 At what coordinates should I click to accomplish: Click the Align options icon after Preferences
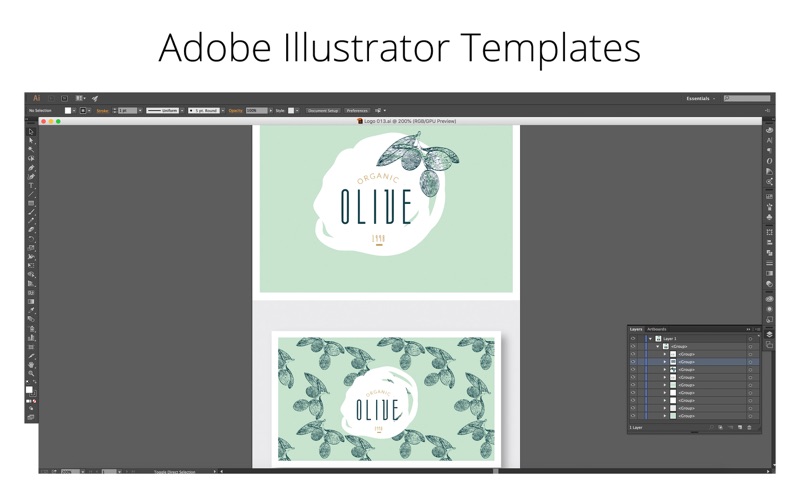(378, 110)
